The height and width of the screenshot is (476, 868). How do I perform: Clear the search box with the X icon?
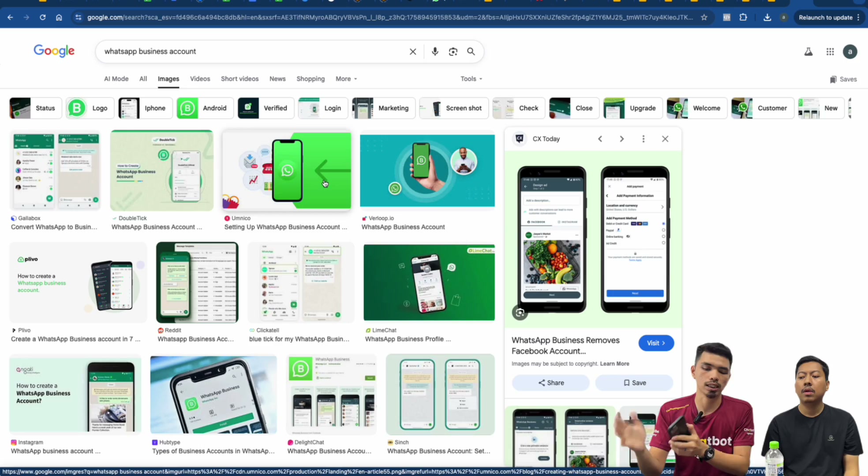[x=413, y=52]
